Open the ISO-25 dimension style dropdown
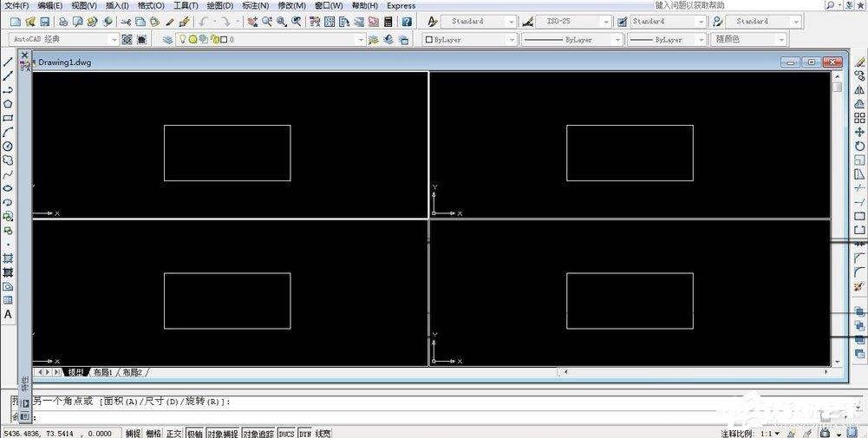 tap(605, 22)
